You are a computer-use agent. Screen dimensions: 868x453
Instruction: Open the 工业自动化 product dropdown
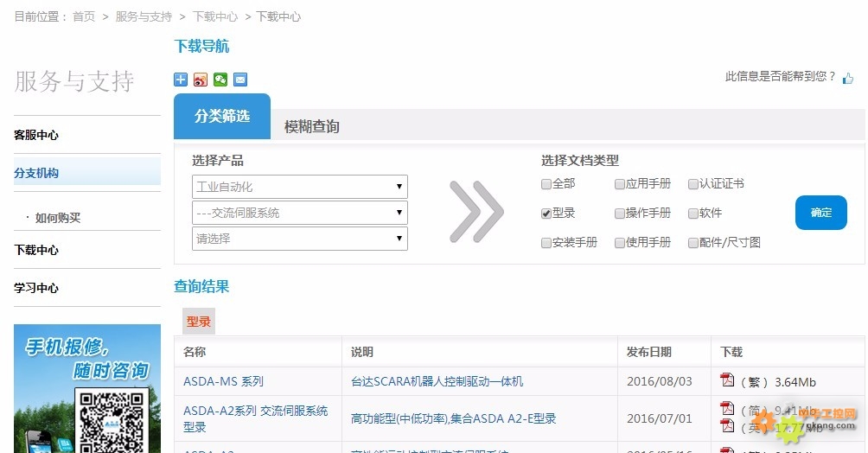pos(299,187)
